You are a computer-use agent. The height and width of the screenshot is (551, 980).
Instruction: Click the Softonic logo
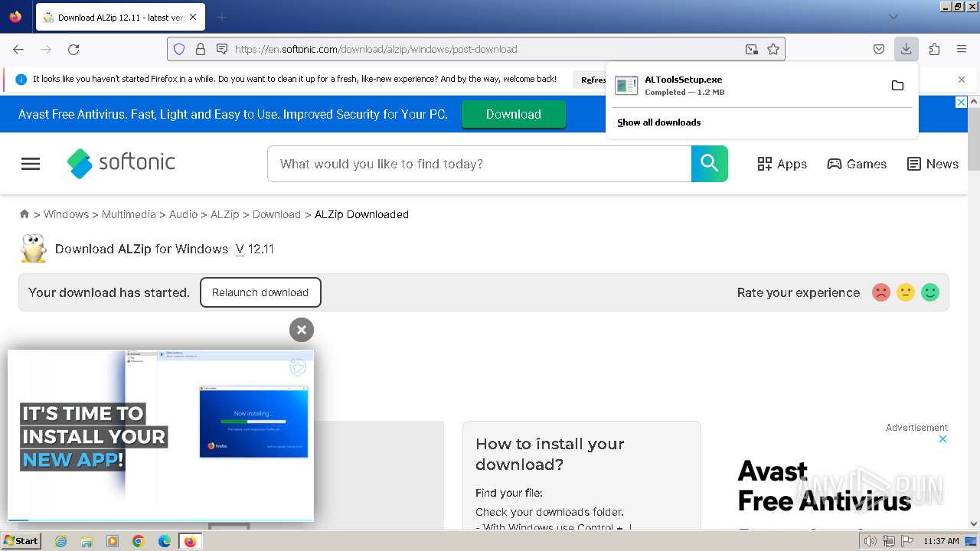(121, 163)
